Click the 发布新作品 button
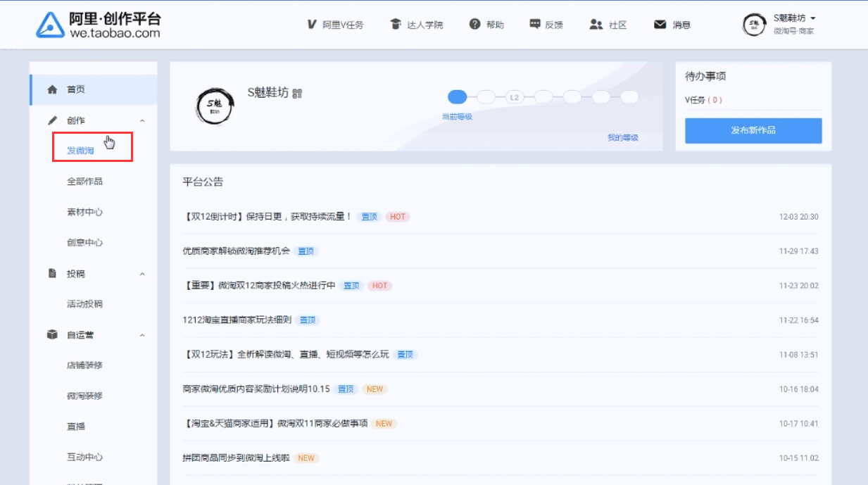The image size is (868, 485). (753, 130)
